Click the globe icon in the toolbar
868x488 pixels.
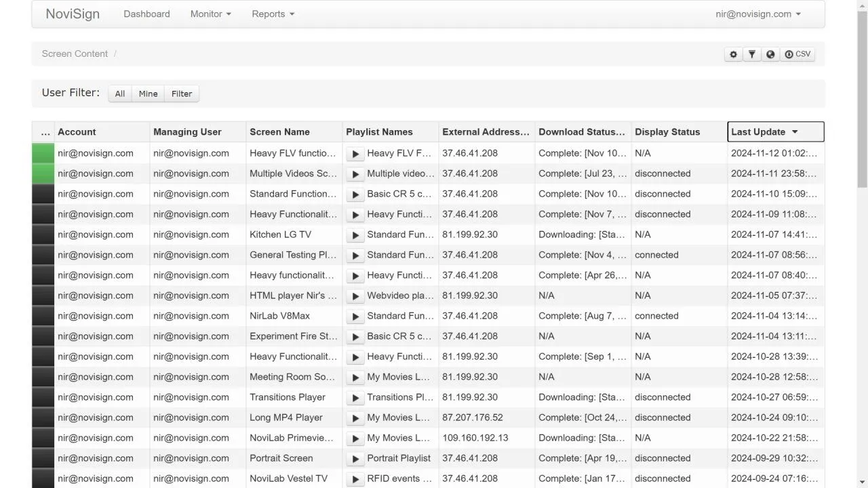pos(771,54)
